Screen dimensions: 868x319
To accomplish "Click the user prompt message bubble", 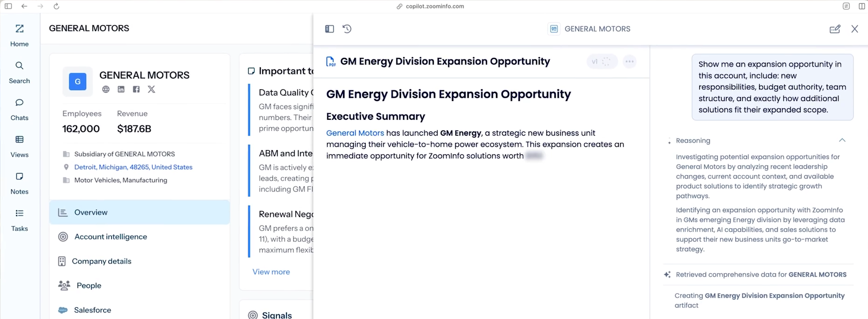I will tap(773, 87).
